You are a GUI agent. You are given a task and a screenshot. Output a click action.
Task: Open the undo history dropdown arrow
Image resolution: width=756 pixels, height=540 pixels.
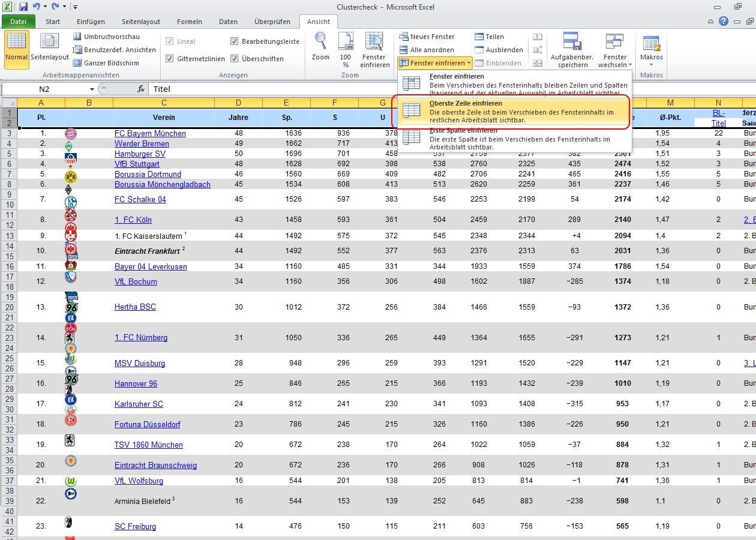44,7
